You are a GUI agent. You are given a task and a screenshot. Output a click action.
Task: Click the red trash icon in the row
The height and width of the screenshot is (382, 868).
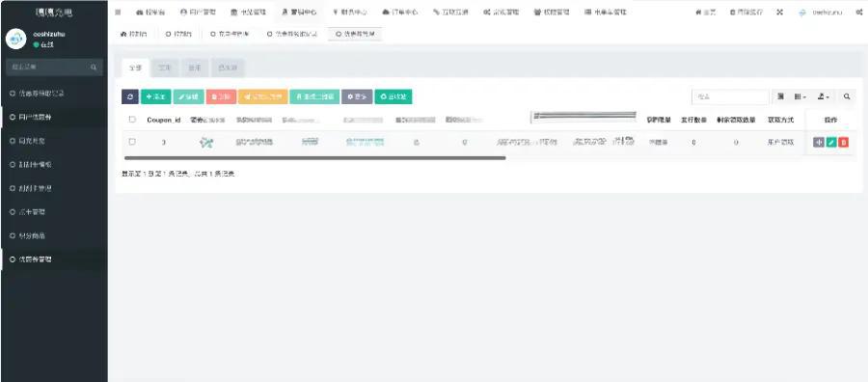coord(844,142)
